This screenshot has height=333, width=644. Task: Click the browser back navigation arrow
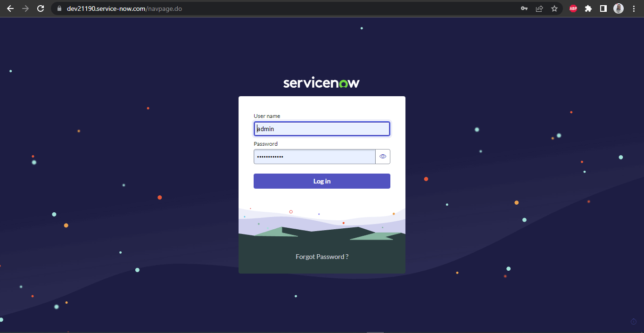(10, 8)
